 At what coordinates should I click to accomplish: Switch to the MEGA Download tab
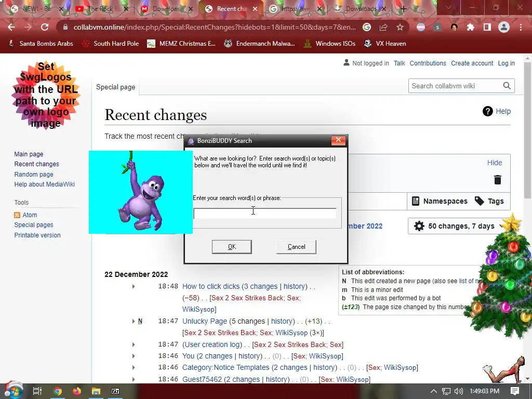[x=166, y=9]
